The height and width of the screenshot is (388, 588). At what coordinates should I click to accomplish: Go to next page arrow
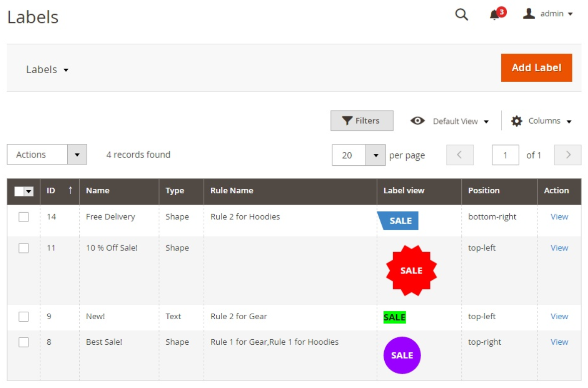[568, 155]
